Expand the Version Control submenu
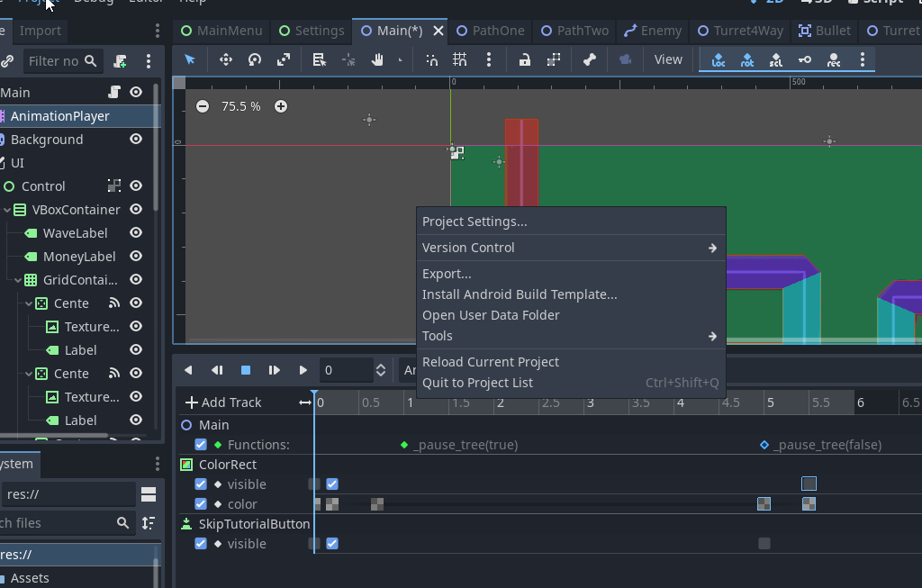 (x=570, y=249)
